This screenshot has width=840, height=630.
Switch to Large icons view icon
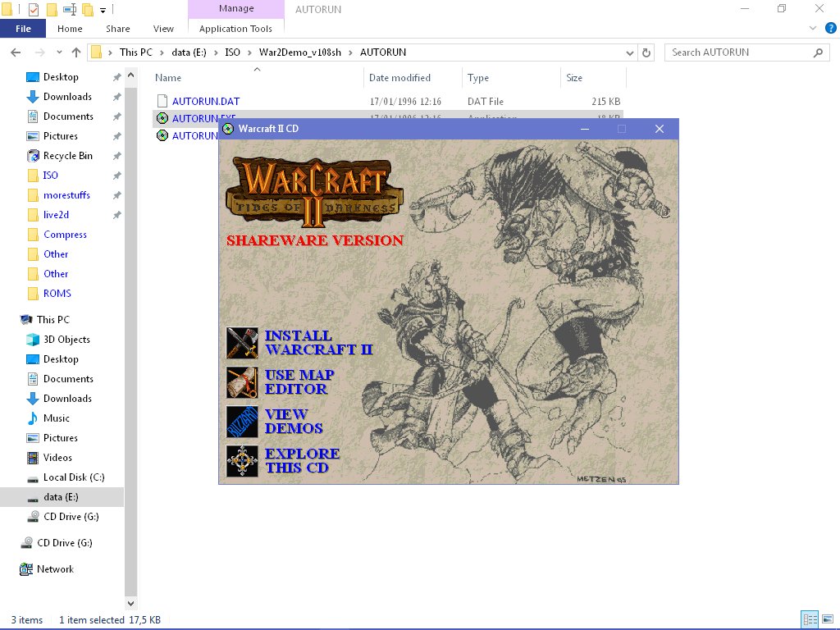click(828, 619)
